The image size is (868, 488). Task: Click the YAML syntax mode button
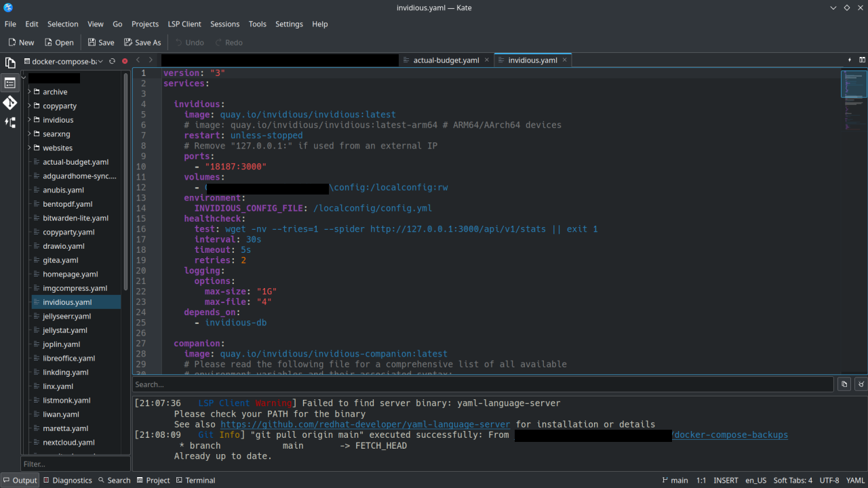pos(855,480)
